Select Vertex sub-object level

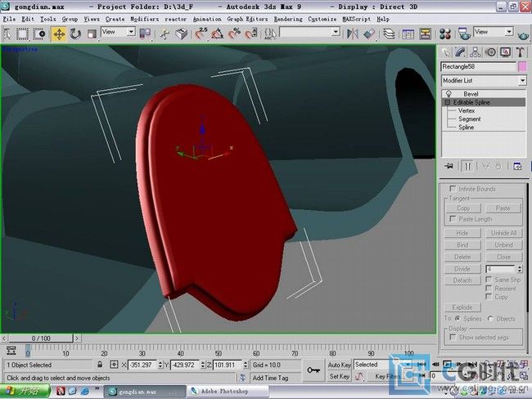(467, 110)
